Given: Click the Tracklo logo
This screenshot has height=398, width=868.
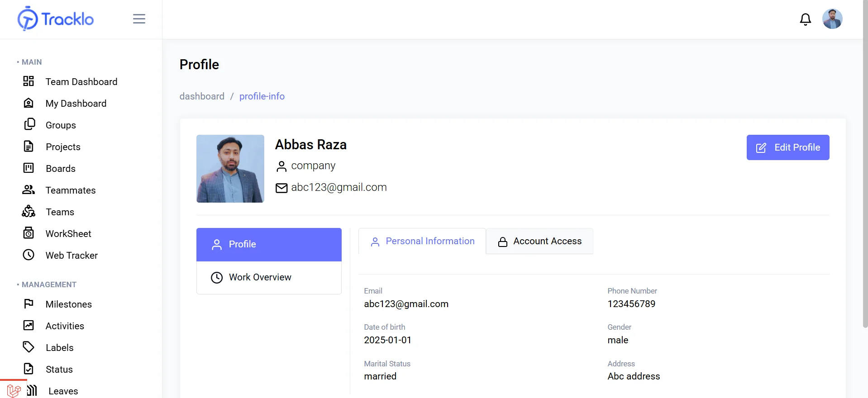Looking at the screenshot, I should tap(56, 19).
